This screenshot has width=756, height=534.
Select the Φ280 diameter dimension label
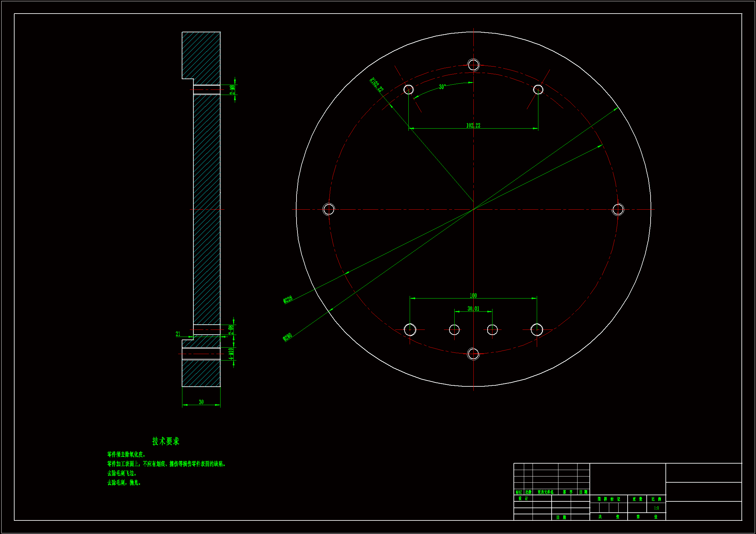click(x=287, y=337)
